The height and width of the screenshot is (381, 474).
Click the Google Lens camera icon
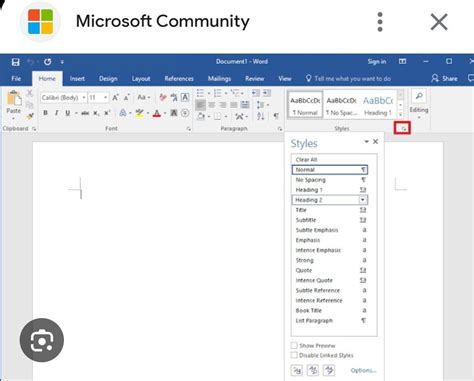click(x=42, y=340)
